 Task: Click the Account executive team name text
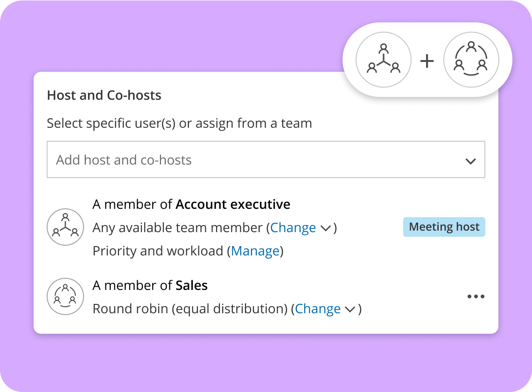[x=233, y=204]
